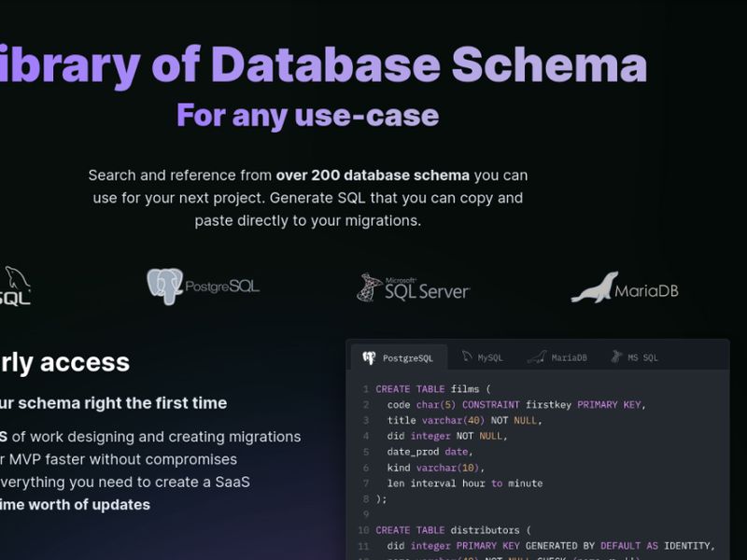Click the bold "over 200 database schema" text

pyautogui.click(x=372, y=175)
